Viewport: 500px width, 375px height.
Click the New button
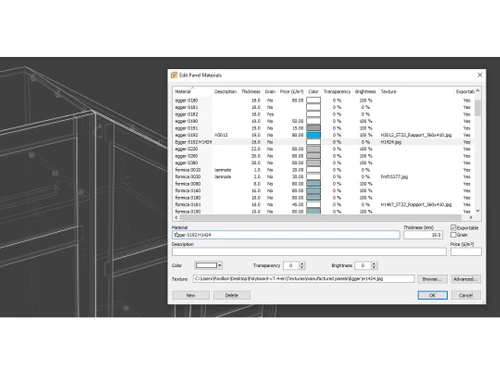191,295
